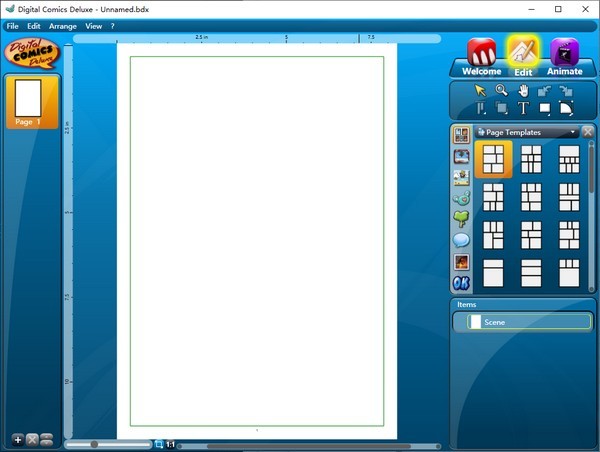Screen dimensions: 600x452
Task: Move page down with the down arrow button
Action: click(x=46, y=443)
